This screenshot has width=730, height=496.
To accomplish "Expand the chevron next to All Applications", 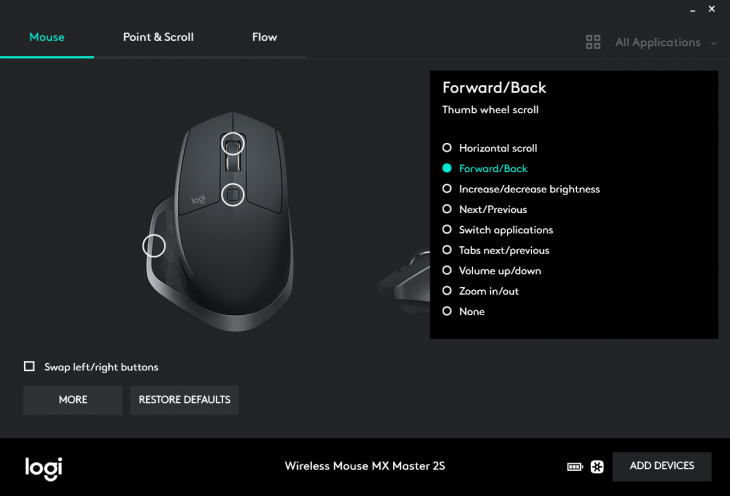I will pyautogui.click(x=714, y=43).
